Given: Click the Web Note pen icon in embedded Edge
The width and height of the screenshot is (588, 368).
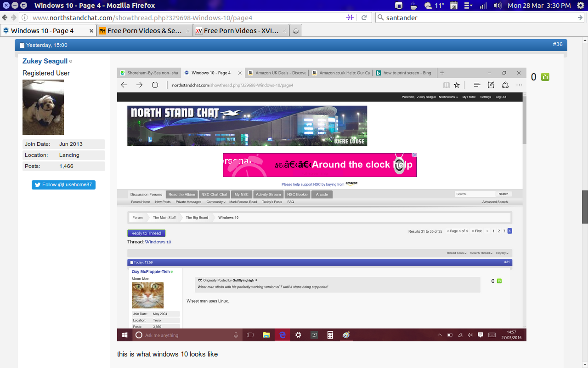Looking at the screenshot, I should [x=491, y=85].
